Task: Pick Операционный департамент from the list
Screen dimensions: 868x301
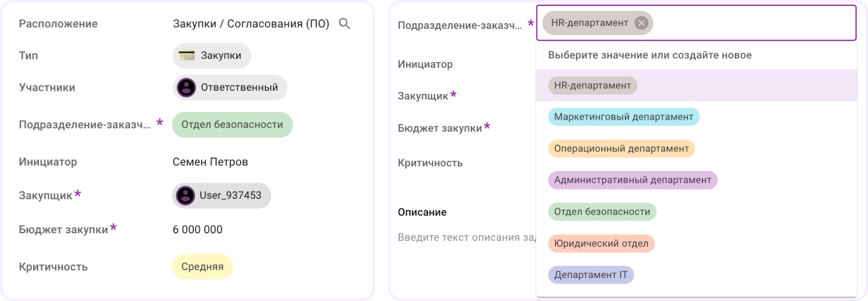Action: pos(621,149)
